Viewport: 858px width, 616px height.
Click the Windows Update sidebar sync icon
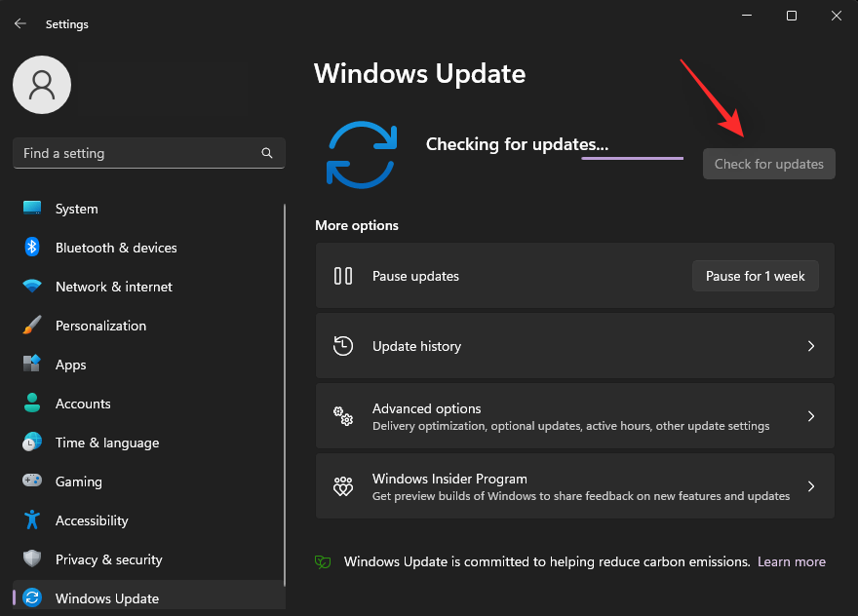[32, 597]
